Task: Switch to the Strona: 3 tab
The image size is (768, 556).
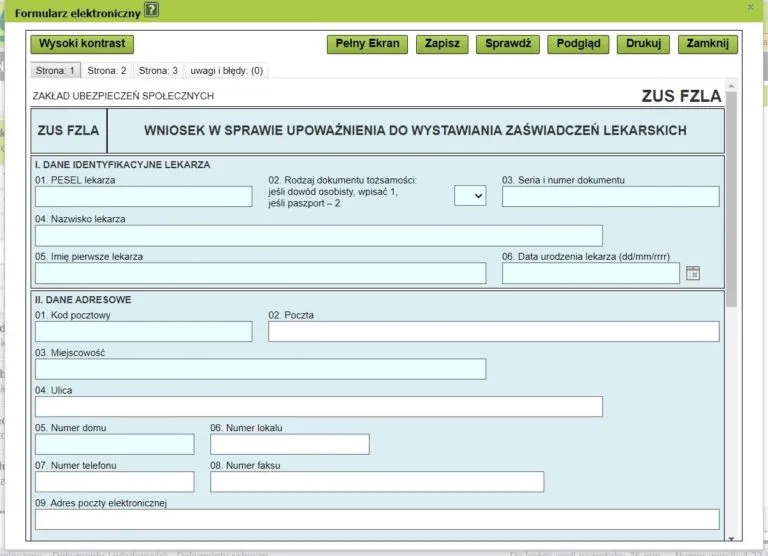Action: point(158,71)
